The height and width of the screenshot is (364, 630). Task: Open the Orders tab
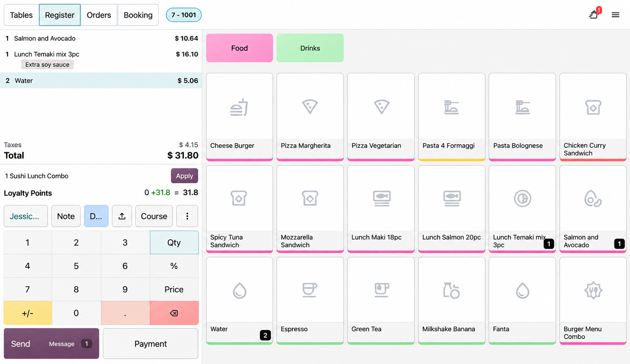[99, 15]
